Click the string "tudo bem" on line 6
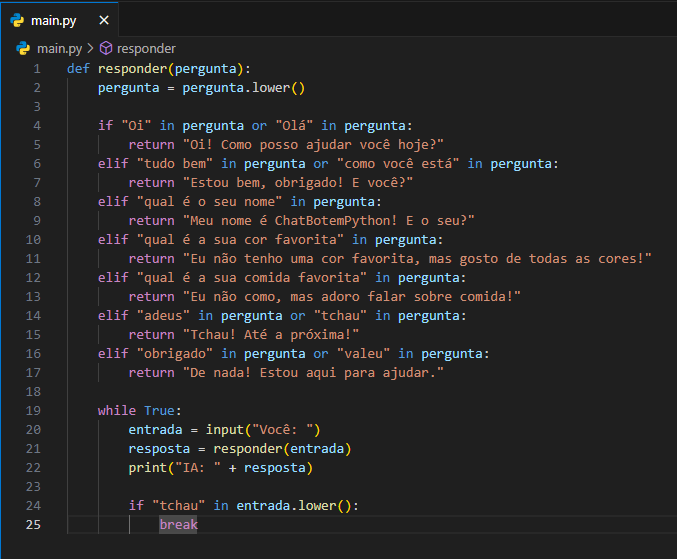Screen dimensions: 677x559 coord(175,164)
